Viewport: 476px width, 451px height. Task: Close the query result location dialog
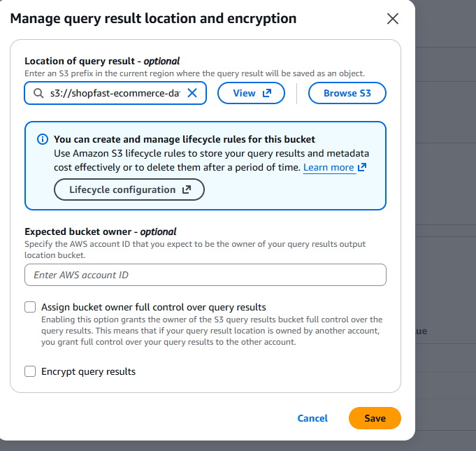[393, 19]
